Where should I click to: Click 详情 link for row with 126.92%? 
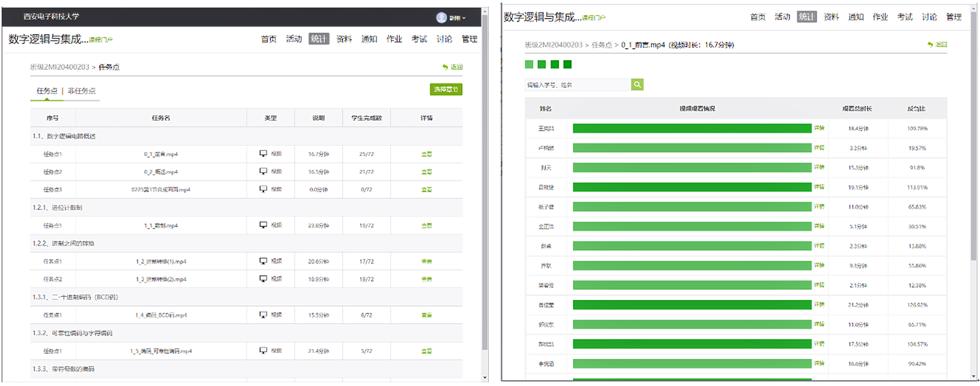819,305
